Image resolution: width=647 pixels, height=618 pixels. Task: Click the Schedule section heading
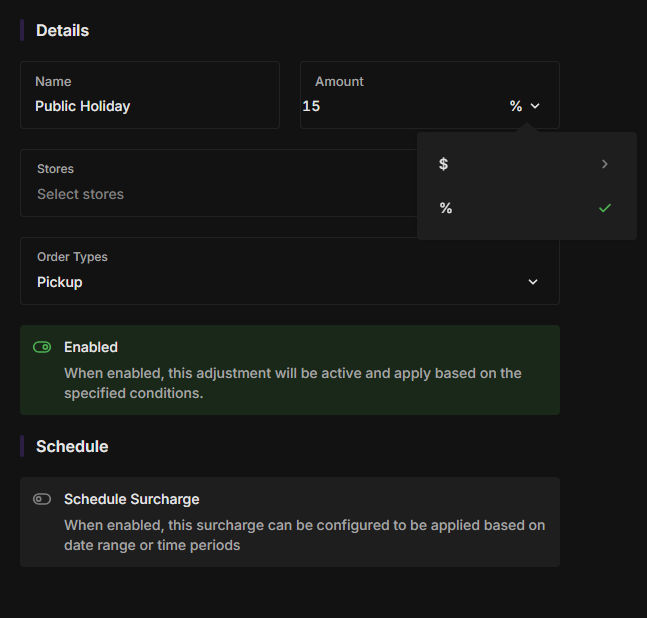pyautogui.click(x=72, y=446)
